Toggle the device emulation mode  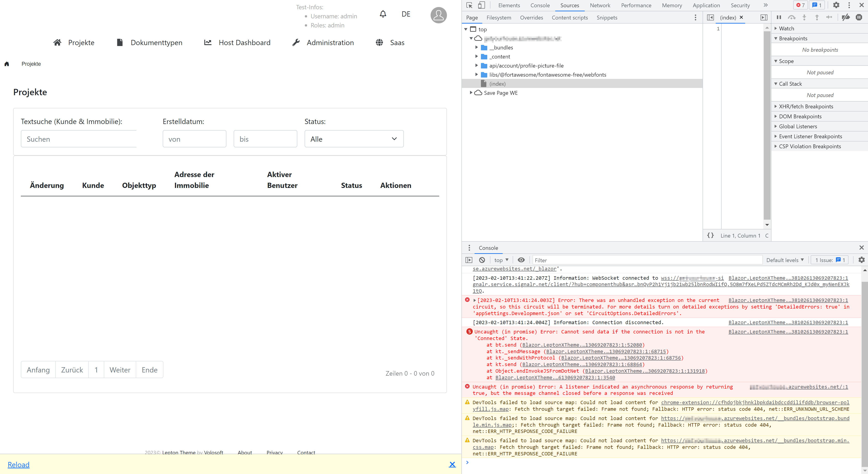coord(481,5)
